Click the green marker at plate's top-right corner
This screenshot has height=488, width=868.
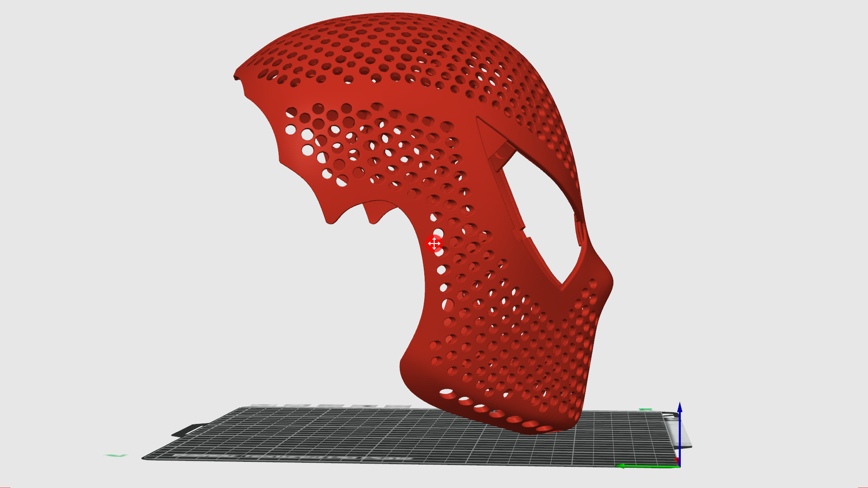(x=646, y=410)
